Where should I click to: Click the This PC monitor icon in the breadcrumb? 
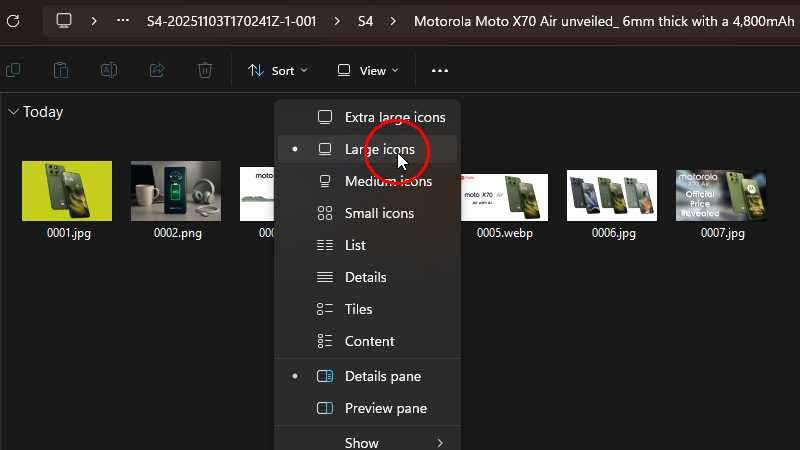coord(64,21)
